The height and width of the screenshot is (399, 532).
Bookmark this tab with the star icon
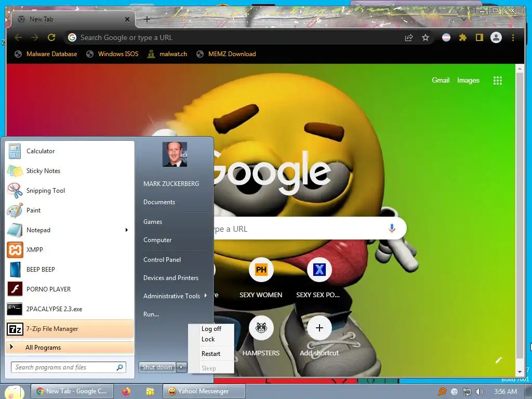click(x=425, y=37)
